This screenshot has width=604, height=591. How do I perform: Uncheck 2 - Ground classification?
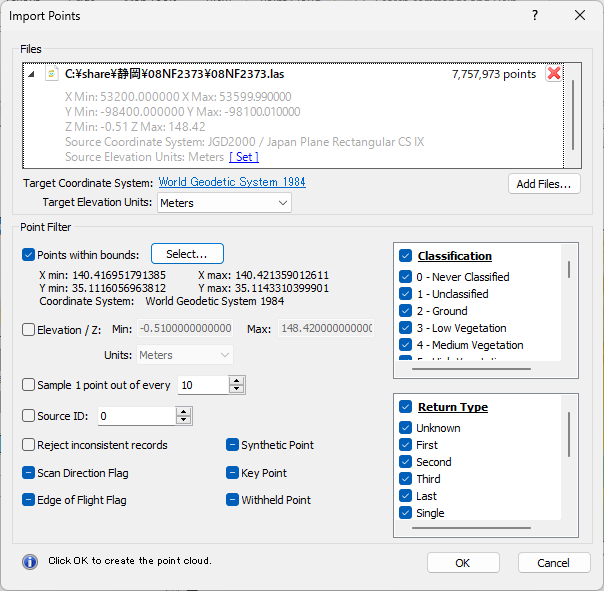coord(406,311)
